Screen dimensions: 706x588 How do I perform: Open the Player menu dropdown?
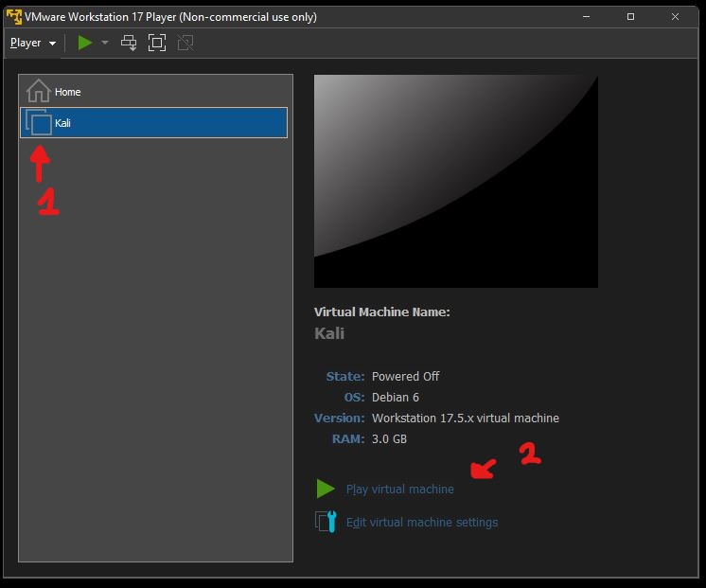[x=33, y=43]
